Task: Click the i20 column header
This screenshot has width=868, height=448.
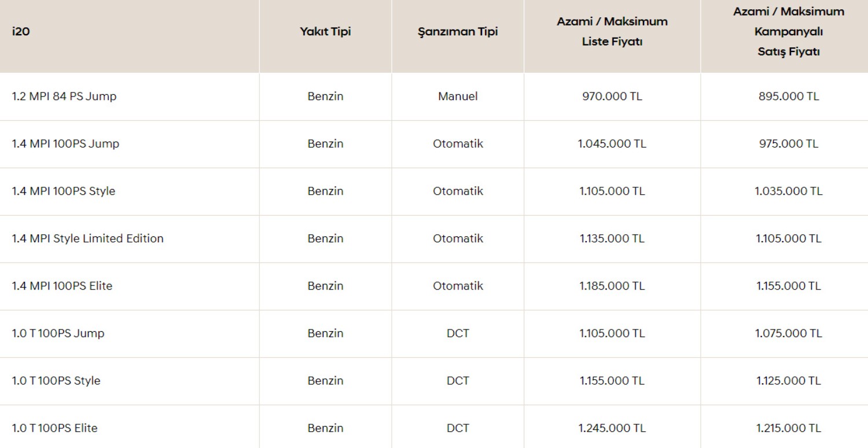Action: pyautogui.click(x=21, y=32)
